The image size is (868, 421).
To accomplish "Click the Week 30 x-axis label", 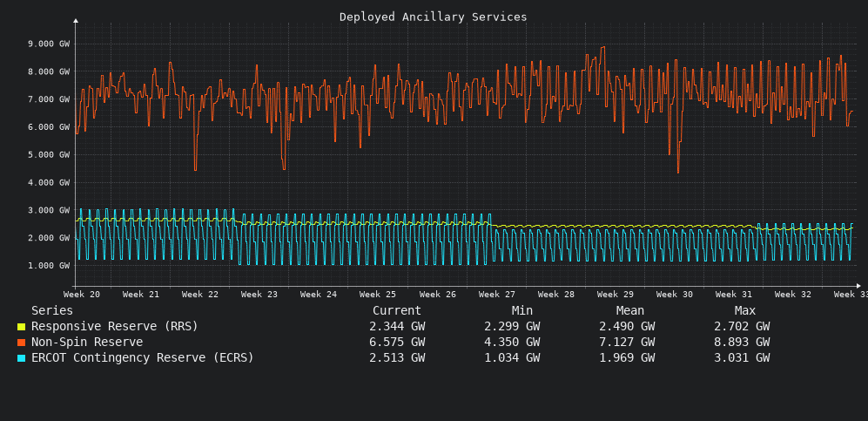I will (674, 294).
